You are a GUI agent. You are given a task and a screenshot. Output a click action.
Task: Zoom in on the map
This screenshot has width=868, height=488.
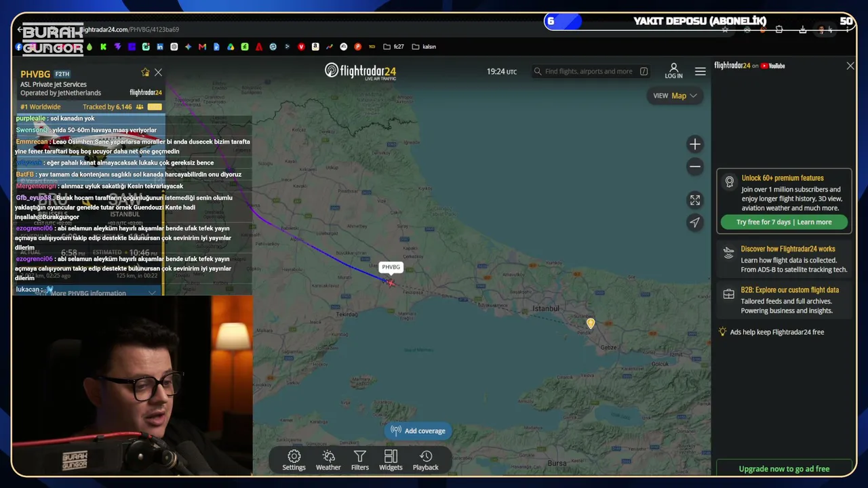(x=694, y=144)
